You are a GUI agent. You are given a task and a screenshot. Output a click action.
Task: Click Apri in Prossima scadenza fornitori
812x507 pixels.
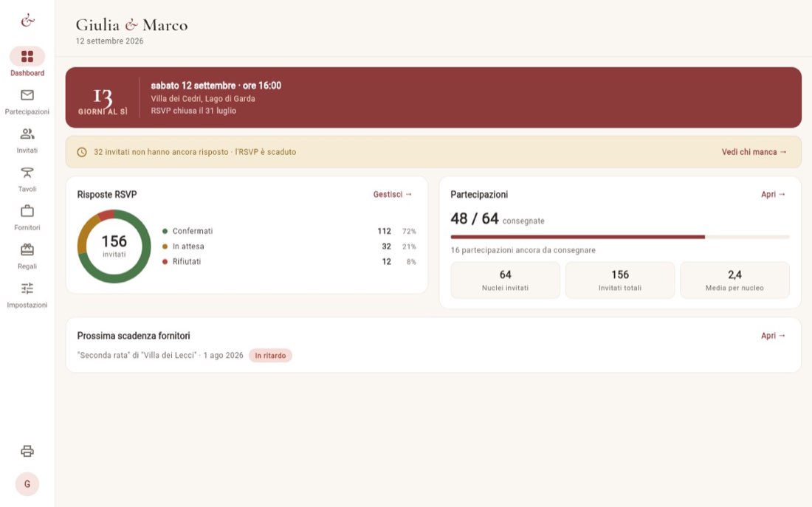tap(773, 336)
